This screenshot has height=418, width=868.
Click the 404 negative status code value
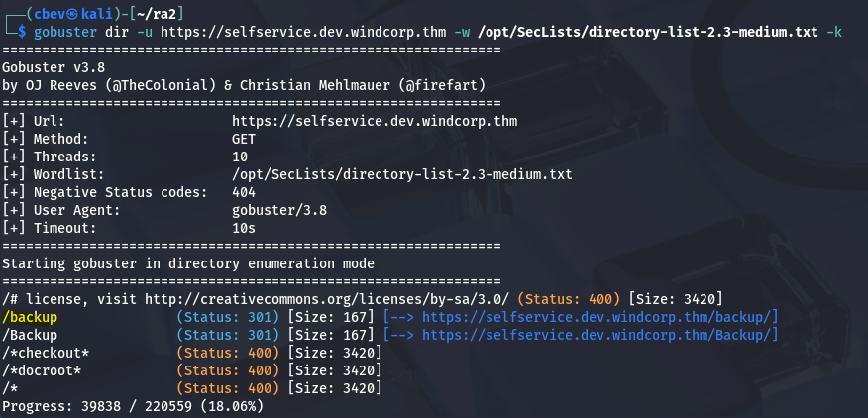tap(243, 192)
